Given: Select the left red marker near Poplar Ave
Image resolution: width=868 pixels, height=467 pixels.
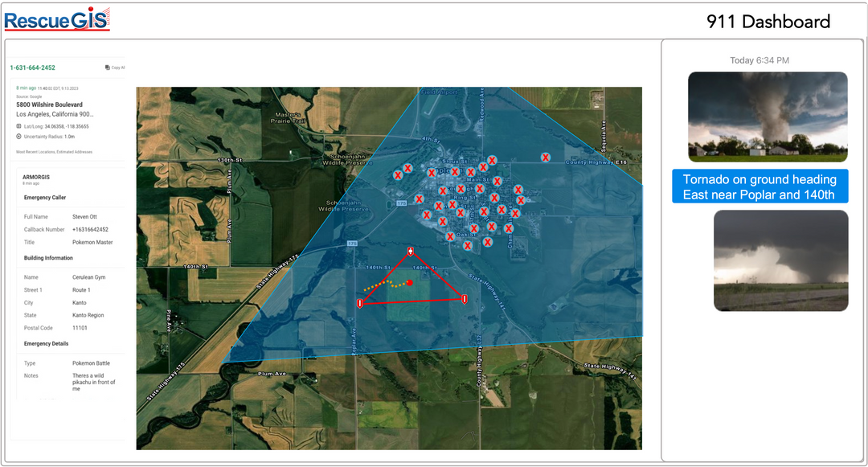Looking at the screenshot, I should [359, 303].
